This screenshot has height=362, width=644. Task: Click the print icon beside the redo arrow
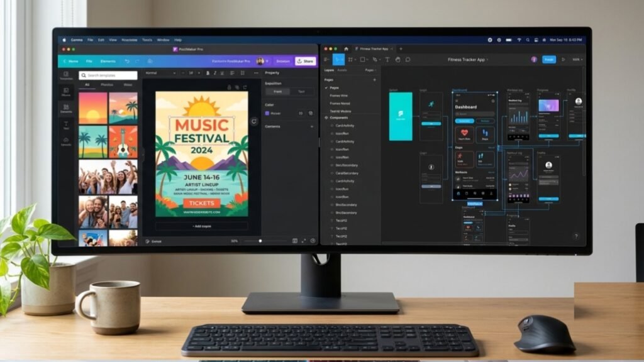tap(150, 61)
